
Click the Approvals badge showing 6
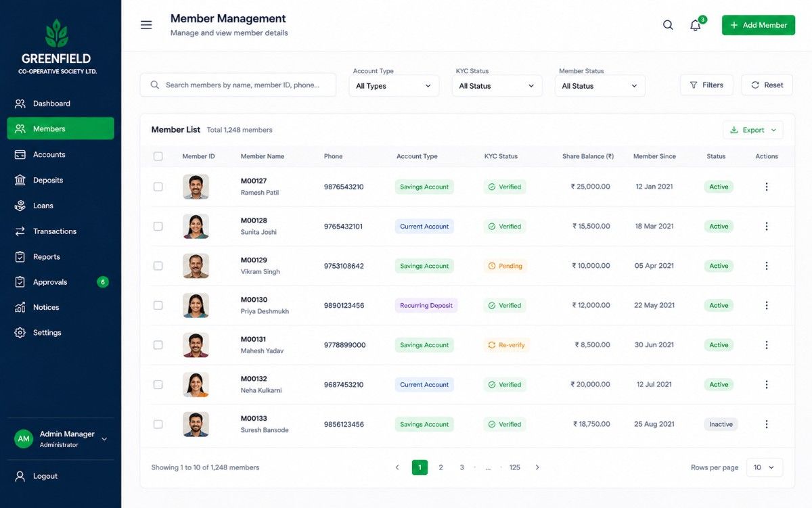(x=102, y=282)
